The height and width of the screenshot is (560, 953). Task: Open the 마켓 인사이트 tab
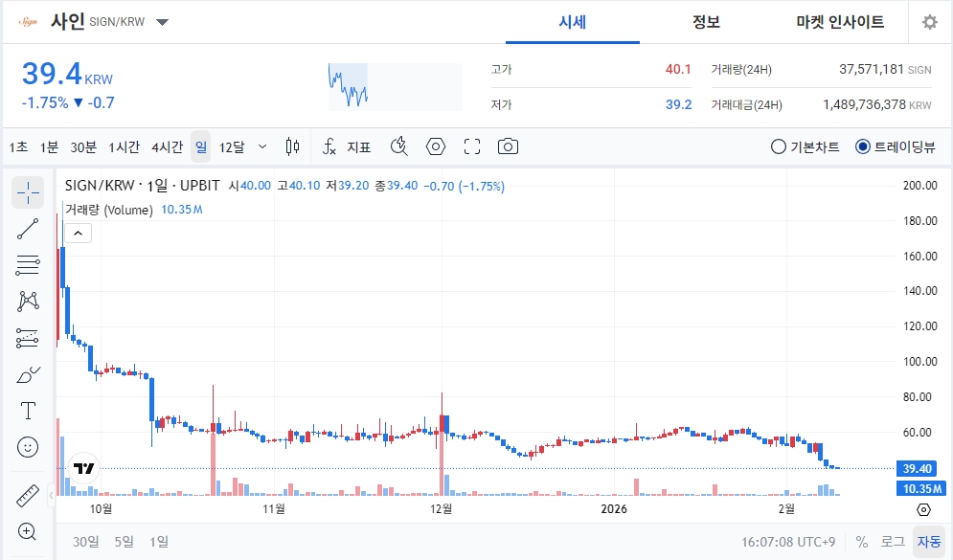tap(841, 21)
